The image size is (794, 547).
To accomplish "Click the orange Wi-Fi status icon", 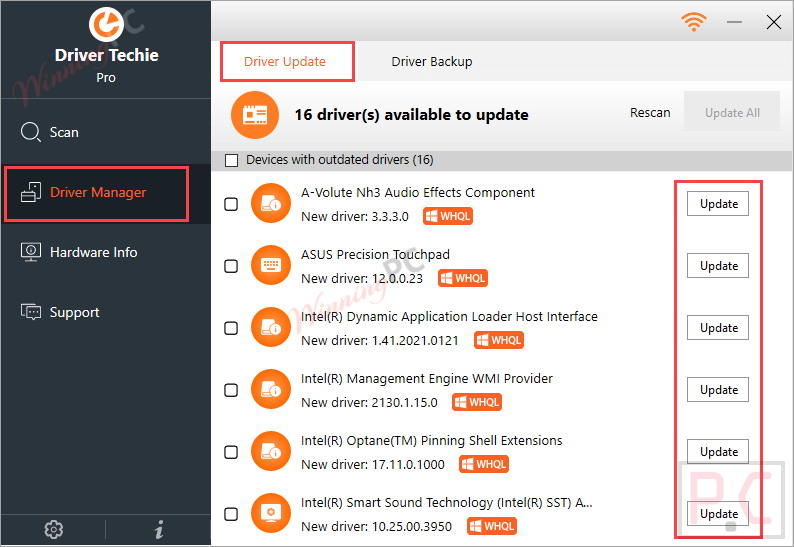I will click(694, 22).
